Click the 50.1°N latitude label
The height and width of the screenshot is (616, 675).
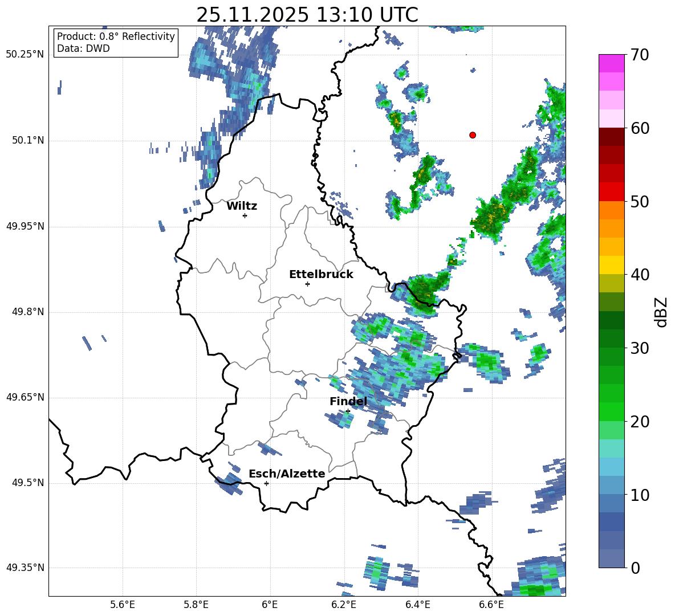click(x=27, y=140)
